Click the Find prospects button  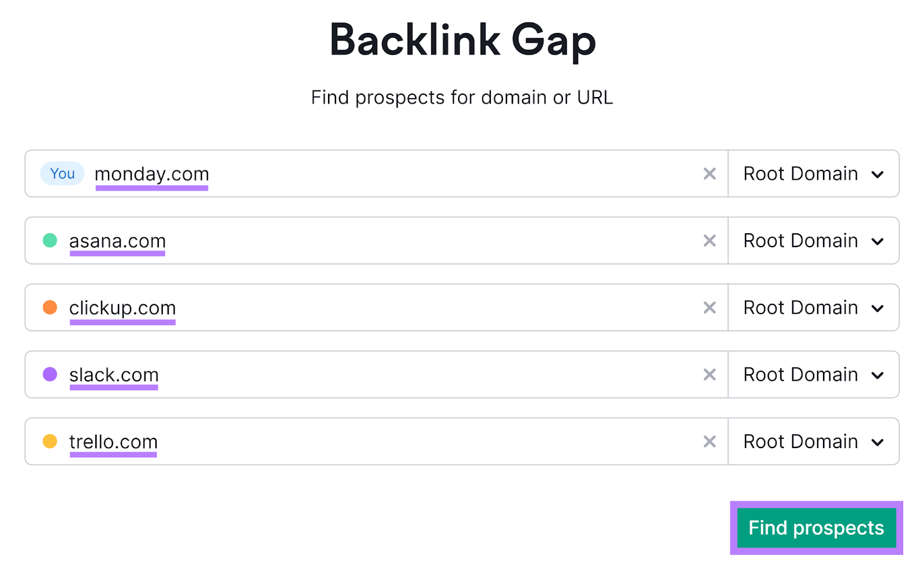click(x=816, y=528)
